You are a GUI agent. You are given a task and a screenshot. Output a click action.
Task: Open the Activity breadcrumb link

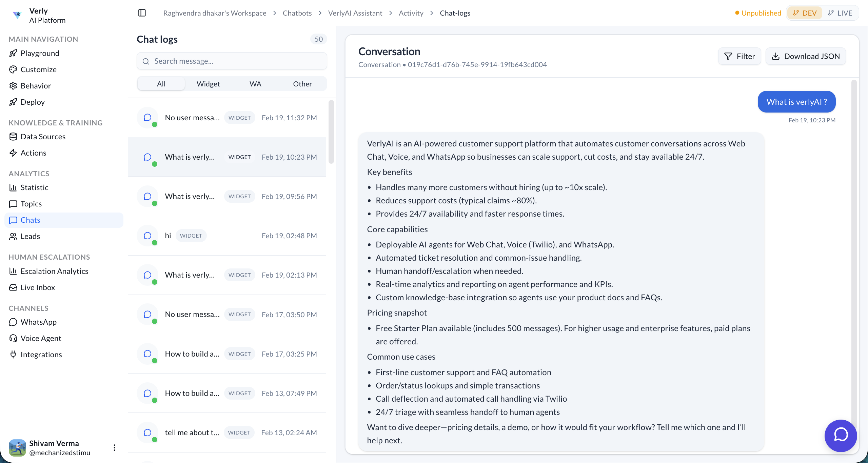coord(411,13)
